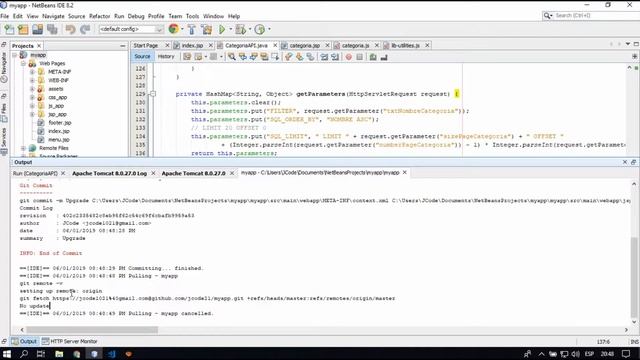640x360 pixels.
Task: Open the Run (CategoriaAPI) output tab
Action: pos(35,173)
